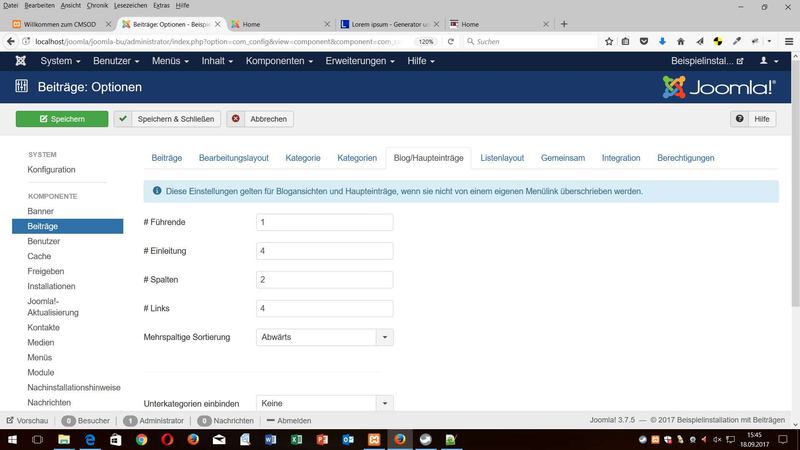Image resolution: width=800 pixels, height=450 pixels.
Task: Click the # Einleitung input field
Action: (324, 251)
